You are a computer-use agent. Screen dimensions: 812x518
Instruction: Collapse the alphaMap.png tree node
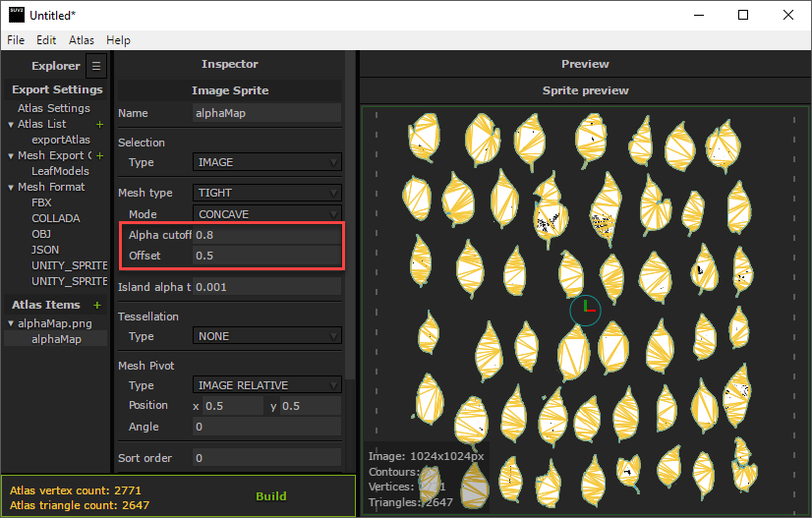[11, 324]
